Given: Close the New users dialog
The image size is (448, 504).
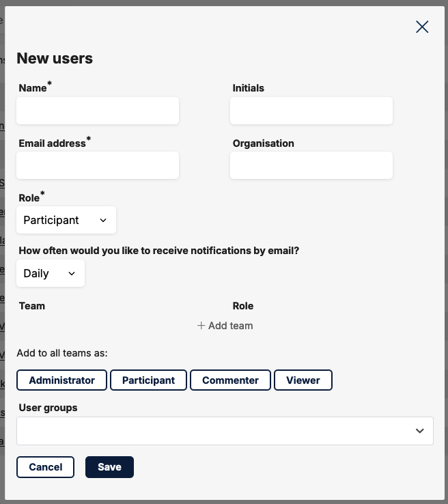Looking at the screenshot, I should pyautogui.click(x=422, y=27).
